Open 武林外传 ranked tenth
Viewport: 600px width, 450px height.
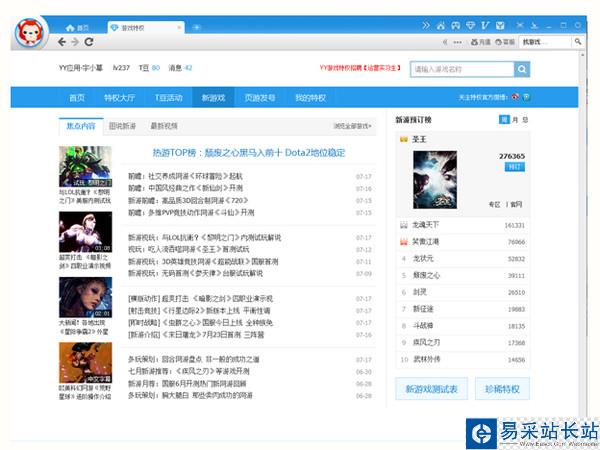[426, 359]
